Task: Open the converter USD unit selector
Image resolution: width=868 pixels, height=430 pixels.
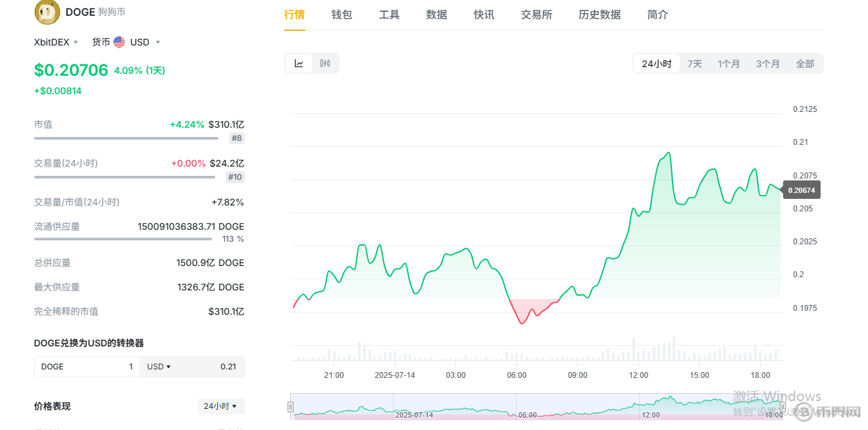Action: tap(159, 367)
